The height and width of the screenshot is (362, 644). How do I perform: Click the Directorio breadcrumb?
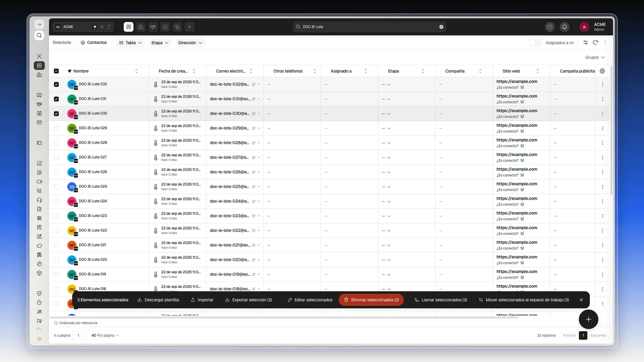coord(62,43)
